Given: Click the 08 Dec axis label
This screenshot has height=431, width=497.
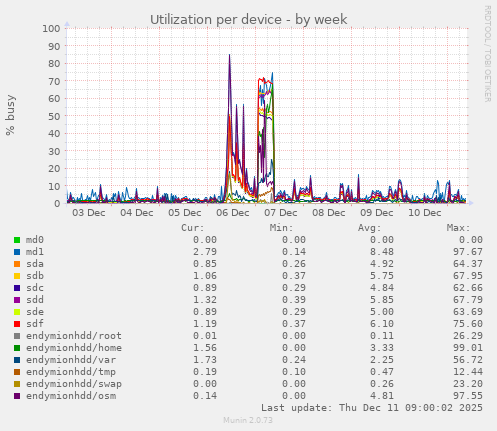Looking at the screenshot, I should click(x=329, y=213).
